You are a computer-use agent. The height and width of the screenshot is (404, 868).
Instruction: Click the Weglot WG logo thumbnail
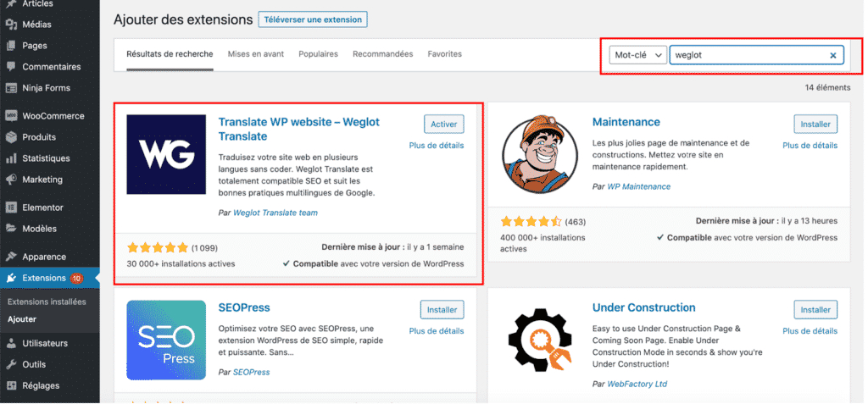pyautogui.click(x=166, y=155)
